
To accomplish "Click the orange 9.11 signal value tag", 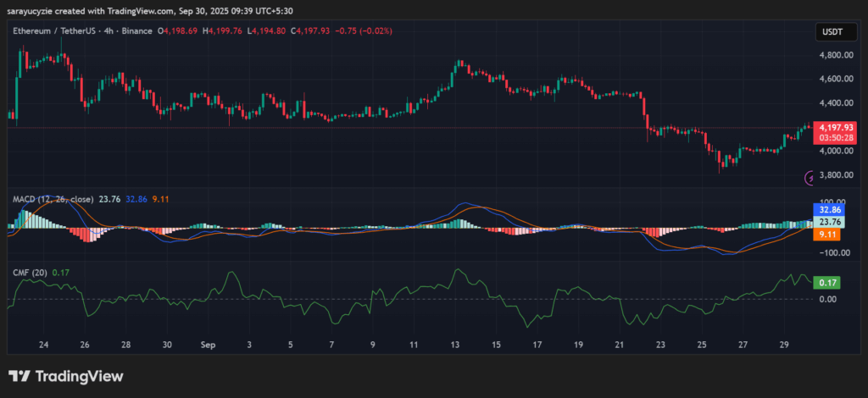I will 826,235.
